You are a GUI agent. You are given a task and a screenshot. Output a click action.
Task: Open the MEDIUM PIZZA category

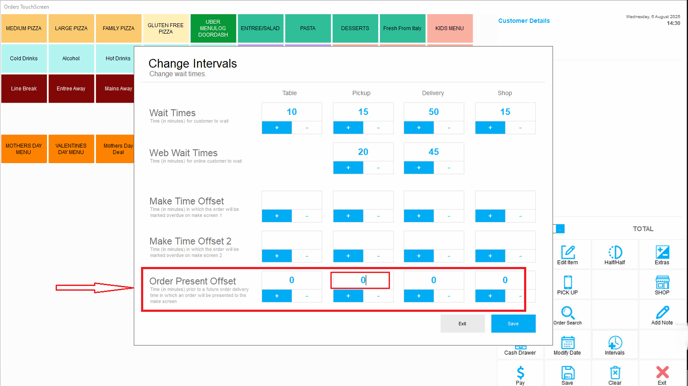click(x=24, y=28)
